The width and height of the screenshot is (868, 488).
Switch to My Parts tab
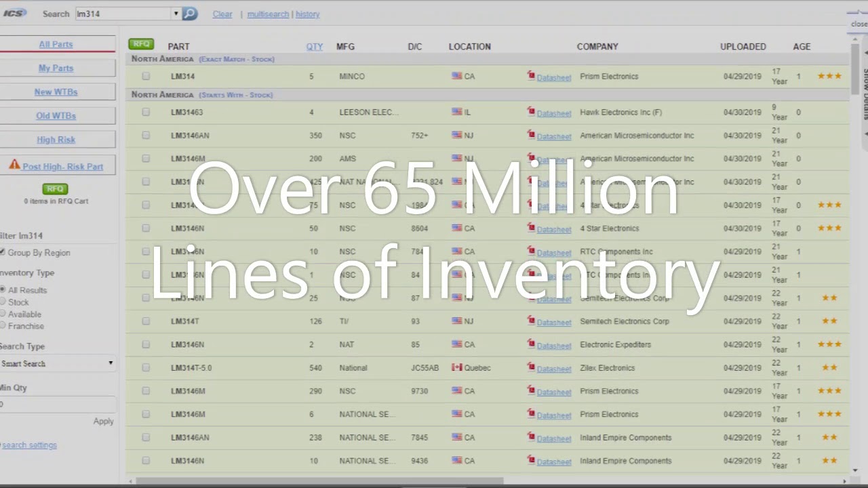click(x=56, y=68)
